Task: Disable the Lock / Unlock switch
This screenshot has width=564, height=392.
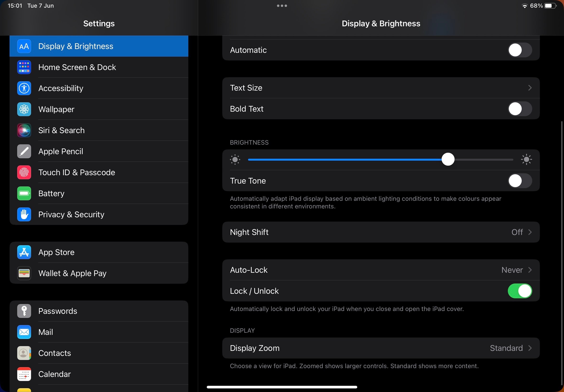Action: click(x=520, y=291)
